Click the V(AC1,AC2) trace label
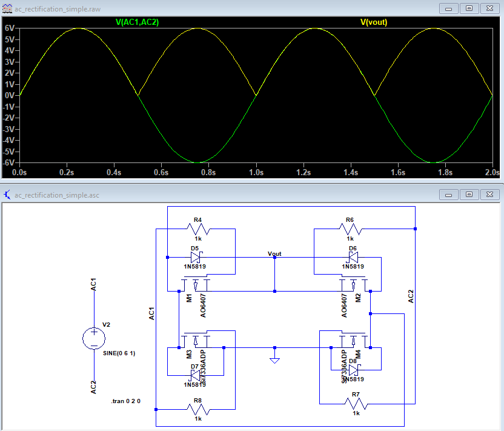Viewport: 504px width, 431px height. click(138, 22)
